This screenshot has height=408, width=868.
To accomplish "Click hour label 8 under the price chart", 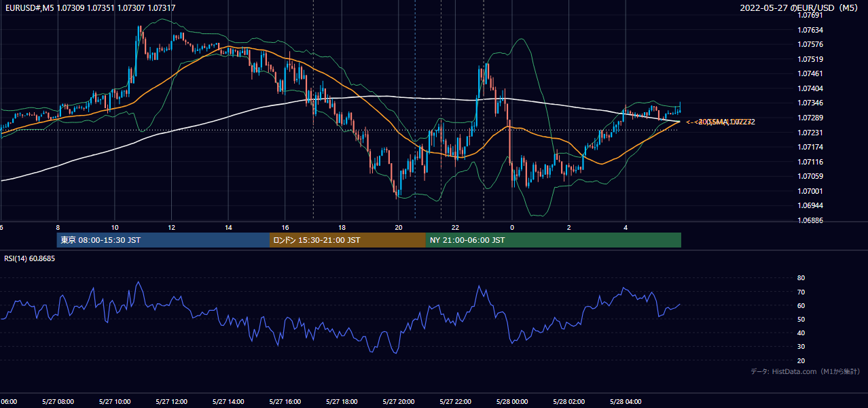I will point(58,228).
